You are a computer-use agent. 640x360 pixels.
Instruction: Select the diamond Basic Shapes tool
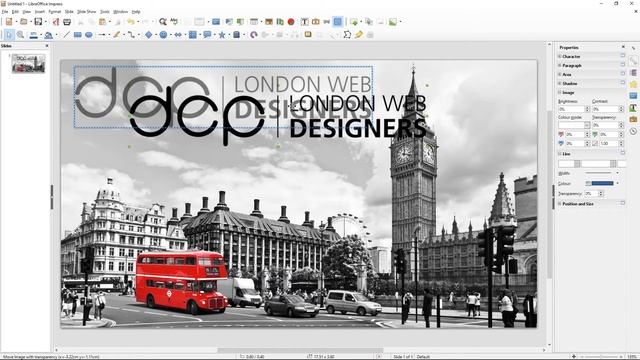coord(149,35)
